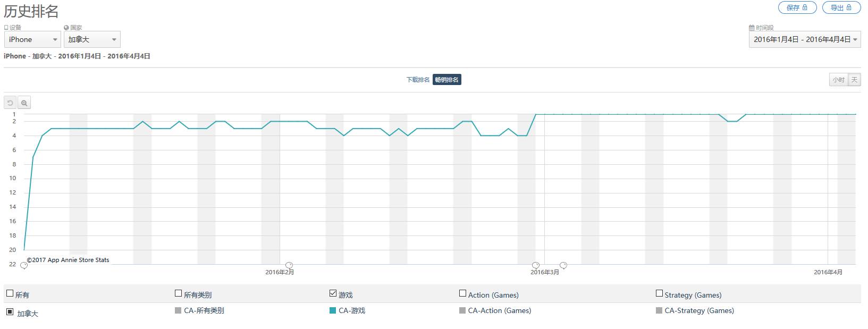Open the iPhone device dropdown

pos(32,39)
